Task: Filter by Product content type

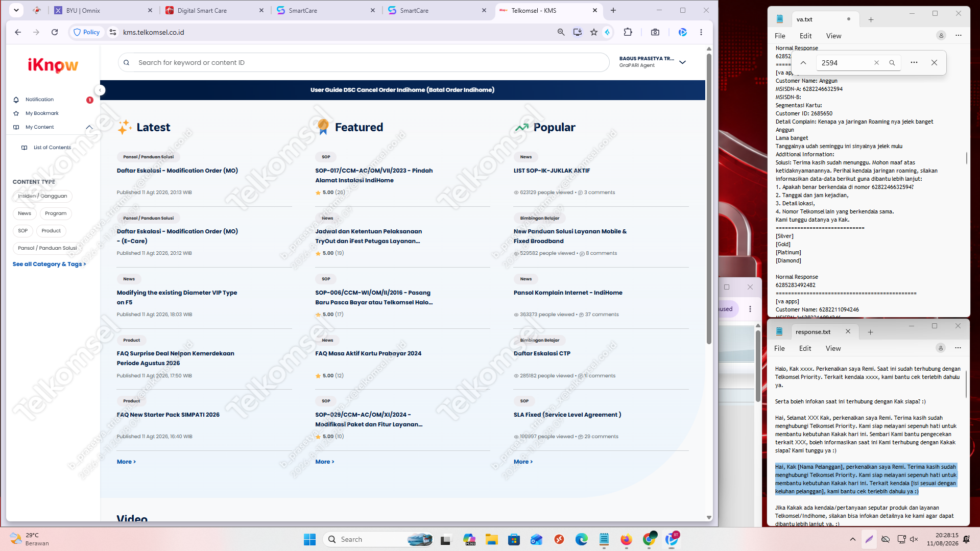Action: point(51,231)
